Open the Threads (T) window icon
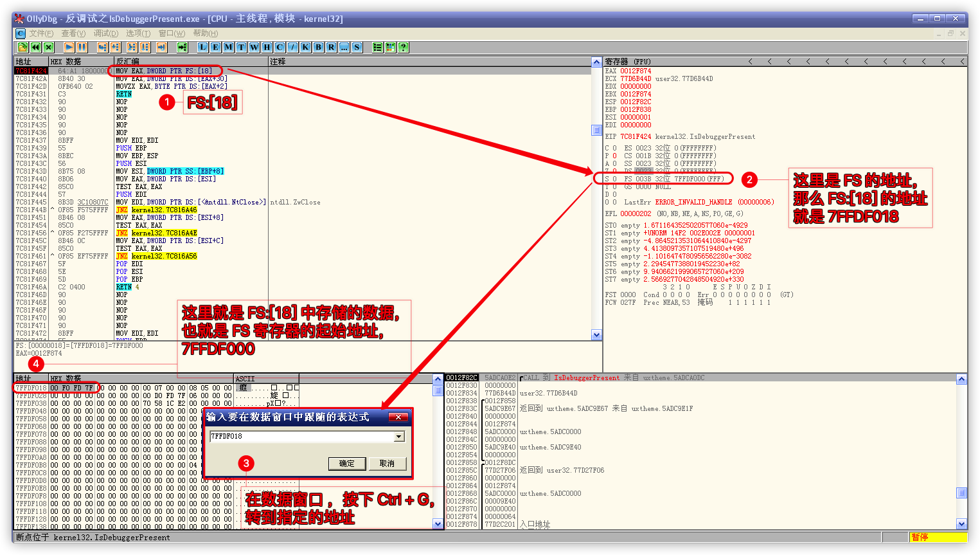The width and height of the screenshot is (980, 555). 241,47
